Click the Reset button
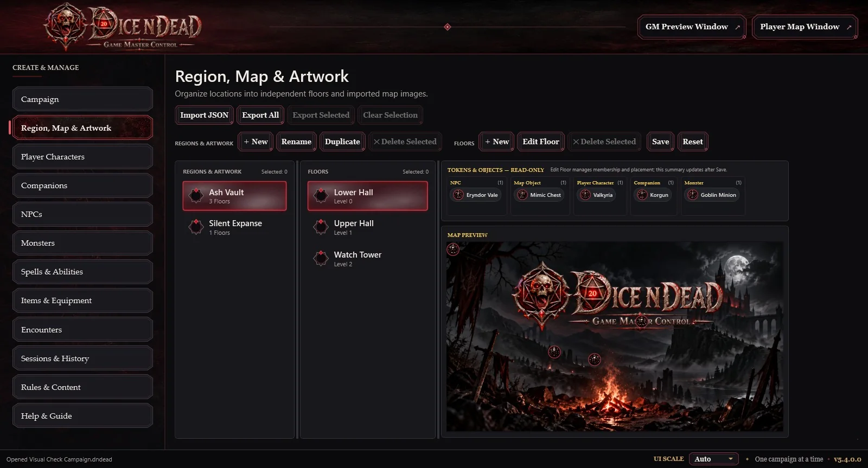 coord(693,142)
